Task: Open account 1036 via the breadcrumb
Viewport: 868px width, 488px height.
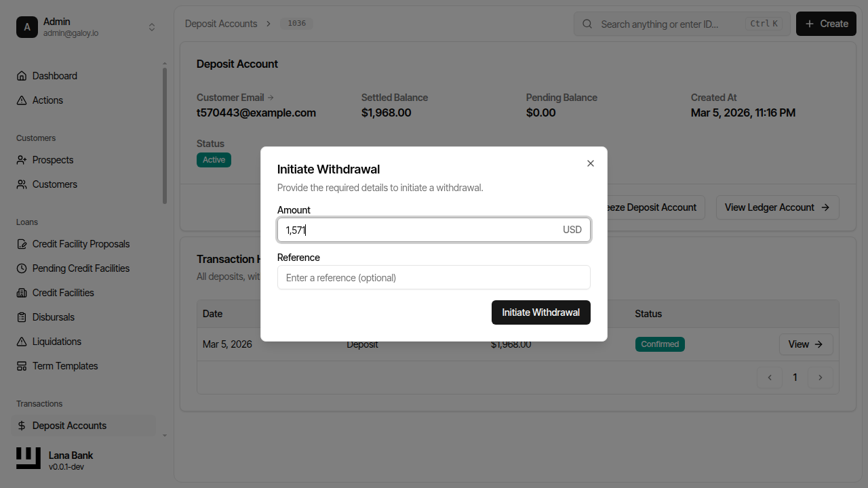Action: tap(296, 22)
